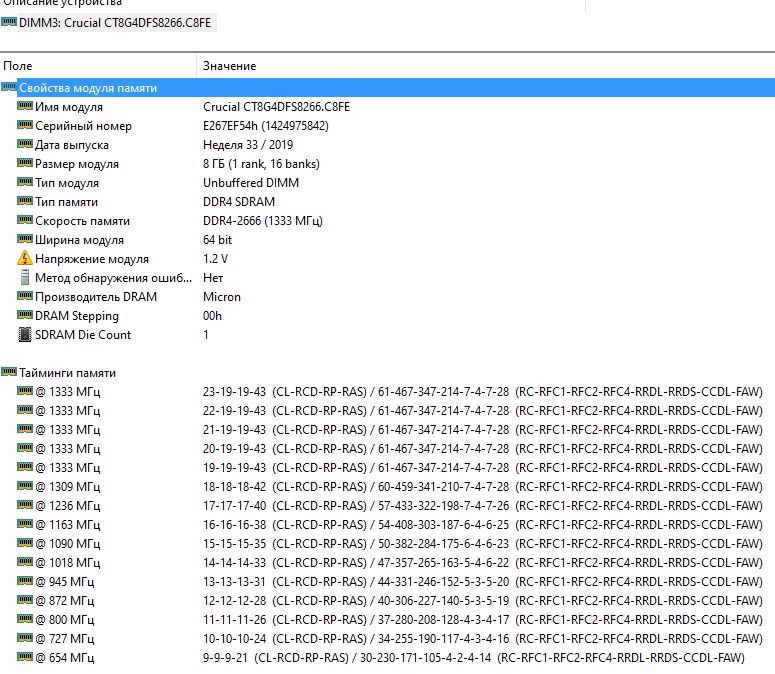
Task: Click the icon of the 1236 МГц row
Action: click(x=25, y=505)
